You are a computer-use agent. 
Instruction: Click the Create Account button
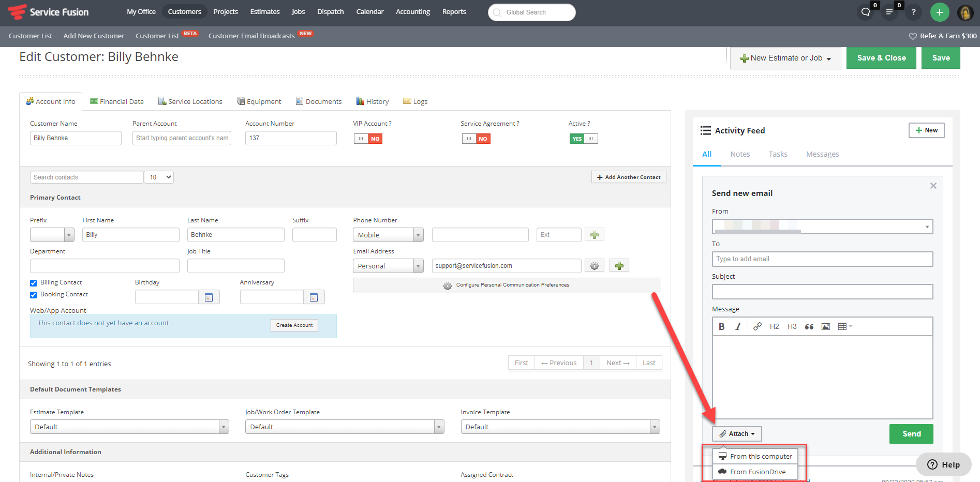pyautogui.click(x=294, y=325)
